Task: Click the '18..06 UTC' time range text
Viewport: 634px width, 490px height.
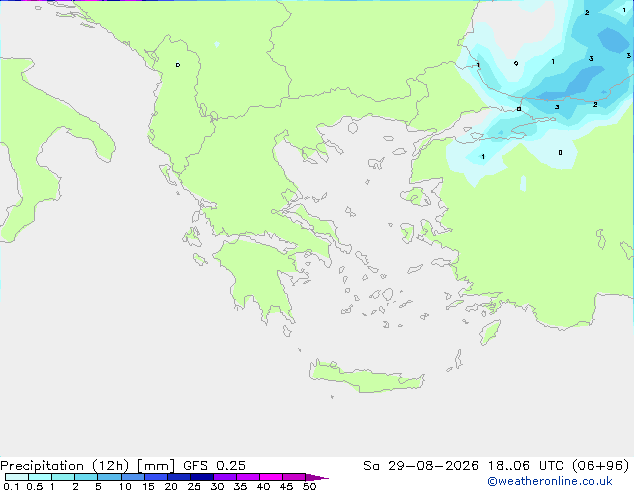Action: coord(526,466)
